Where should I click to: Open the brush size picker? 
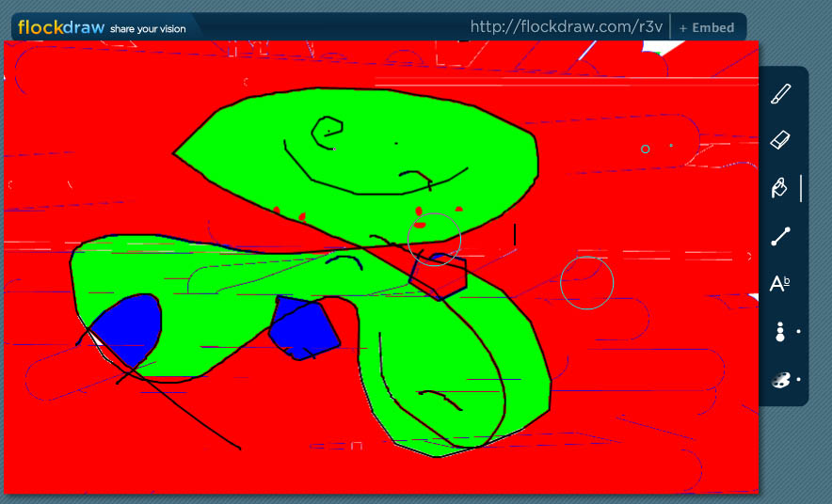780,332
